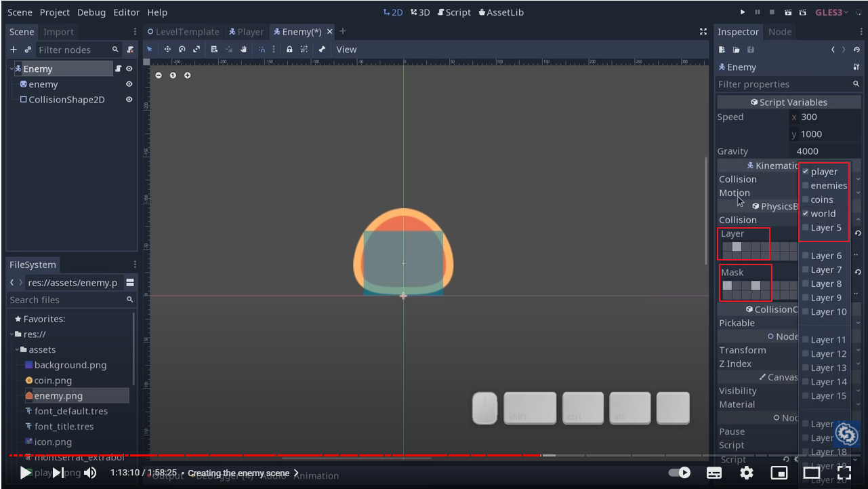
Task: Open the skeleton bone options icon
Action: (x=322, y=50)
